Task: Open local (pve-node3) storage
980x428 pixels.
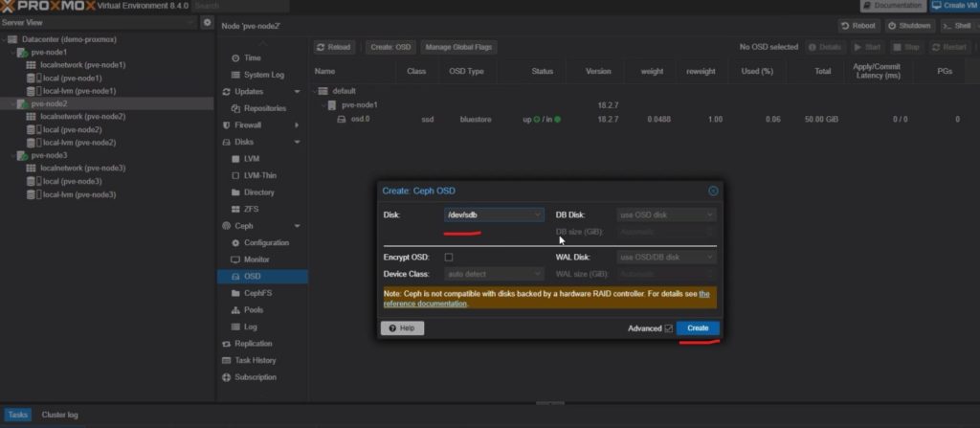Action: [x=72, y=182]
